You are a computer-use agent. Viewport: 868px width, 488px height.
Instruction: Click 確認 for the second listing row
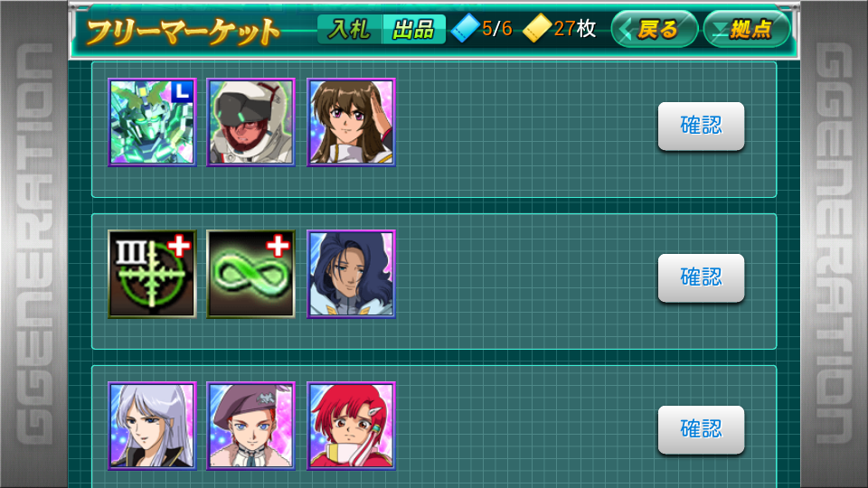(x=701, y=277)
